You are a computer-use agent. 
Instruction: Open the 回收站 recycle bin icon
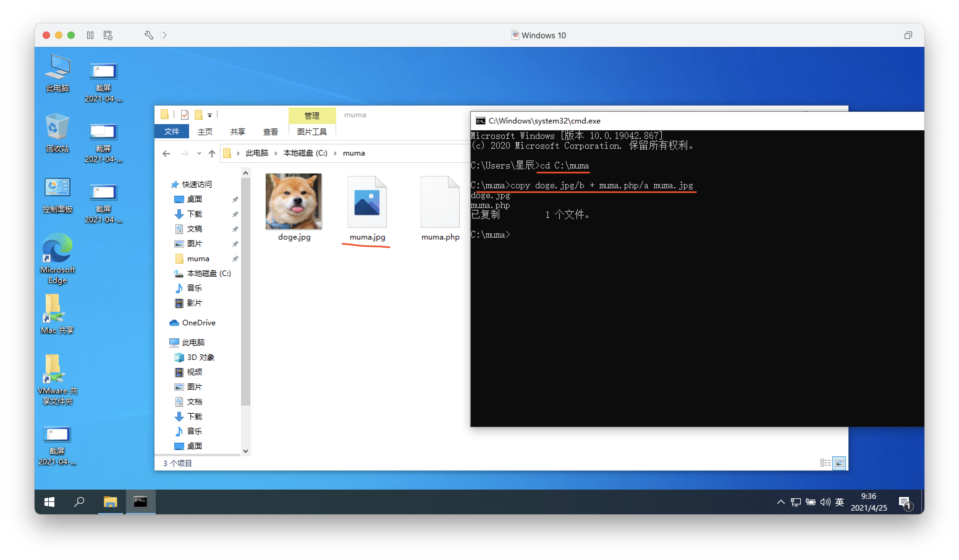pyautogui.click(x=57, y=133)
